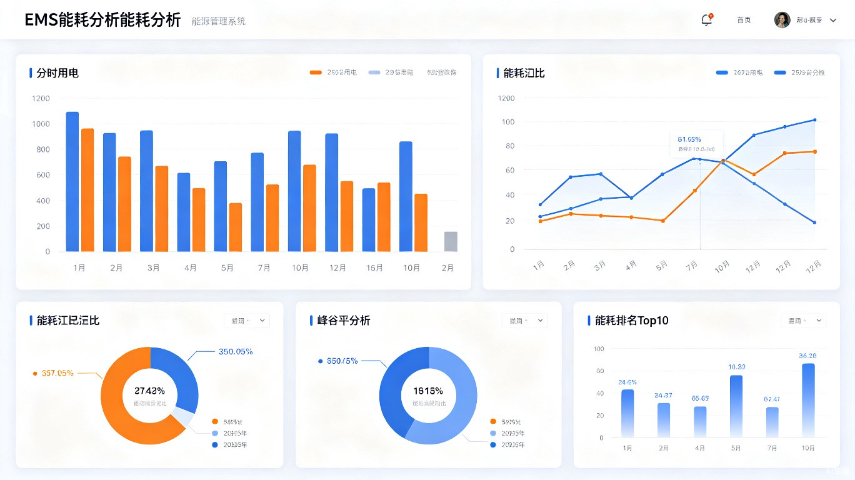Select the 3月 blue bar in 分时用电

tap(146, 191)
